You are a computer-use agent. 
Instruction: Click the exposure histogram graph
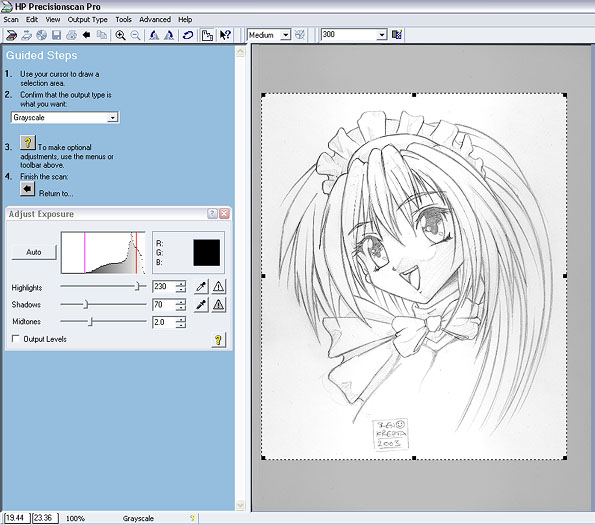coord(103,253)
